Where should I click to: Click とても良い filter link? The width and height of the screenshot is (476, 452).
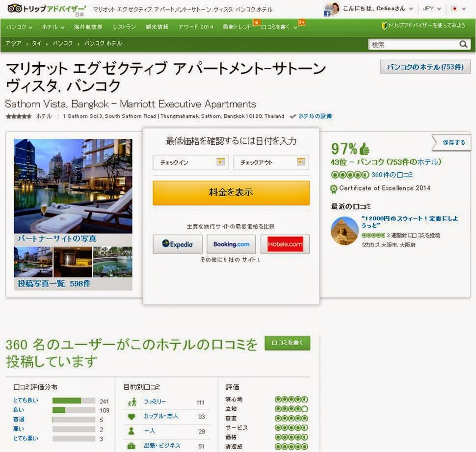pos(26,400)
